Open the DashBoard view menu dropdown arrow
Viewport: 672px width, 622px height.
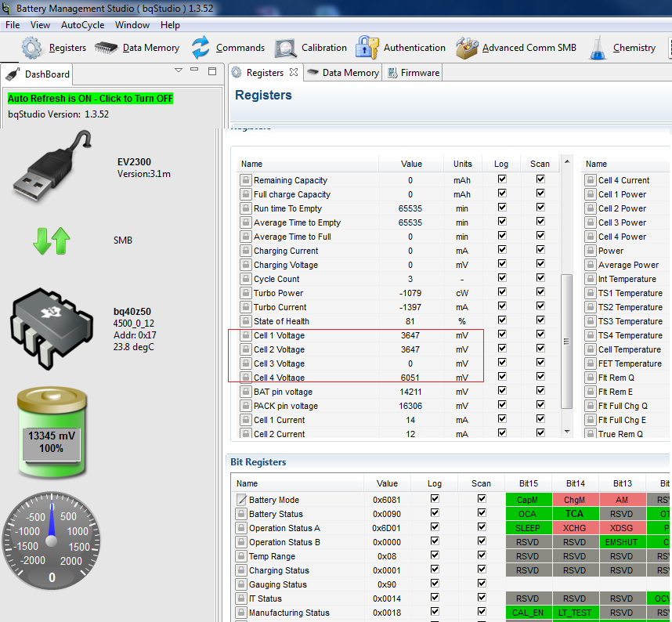click(x=179, y=70)
